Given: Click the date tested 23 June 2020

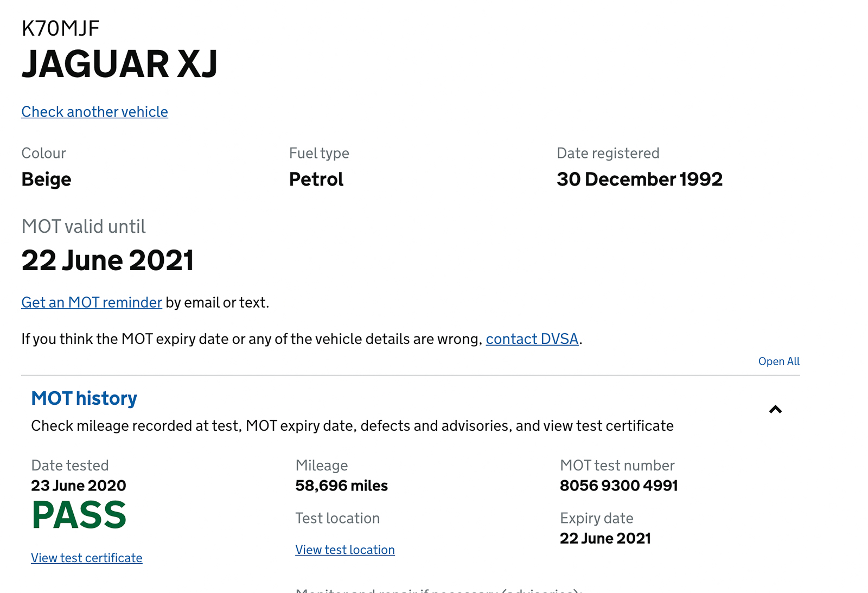Looking at the screenshot, I should tap(79, 486).
